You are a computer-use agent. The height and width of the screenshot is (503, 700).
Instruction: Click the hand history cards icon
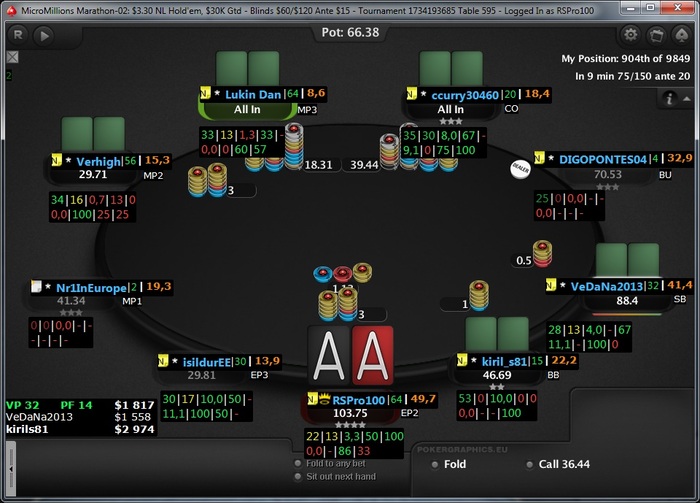tap(656, 35)
